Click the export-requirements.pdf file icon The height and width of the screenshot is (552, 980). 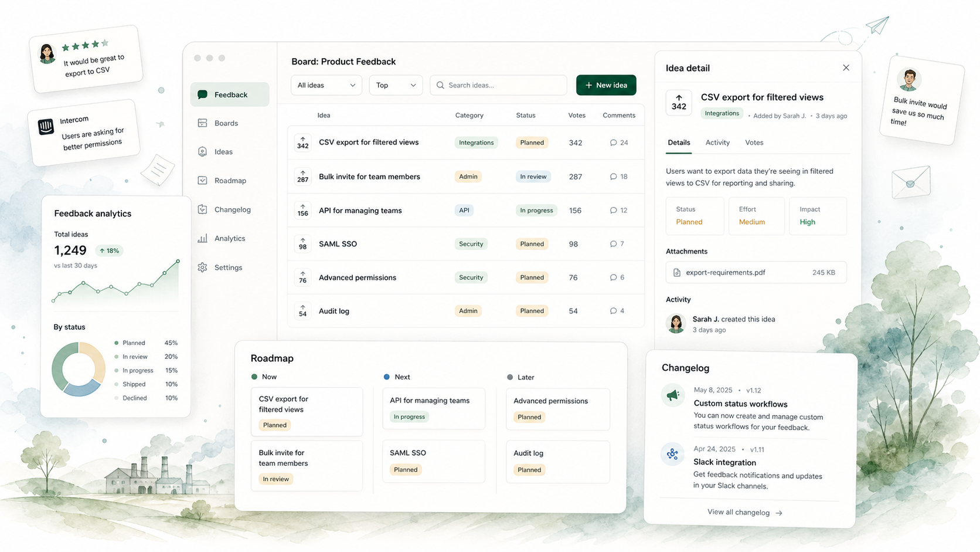pos(677,273)
